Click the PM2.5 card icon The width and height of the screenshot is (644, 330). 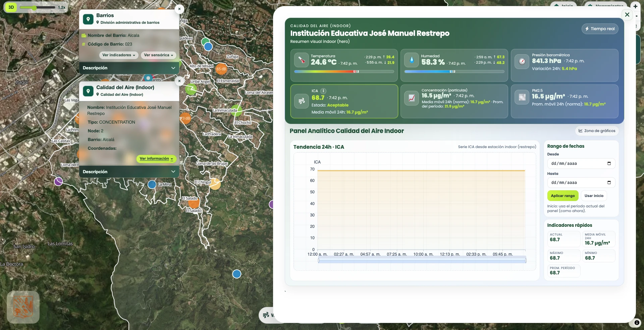pyautogui.click(x=522, y=97)
